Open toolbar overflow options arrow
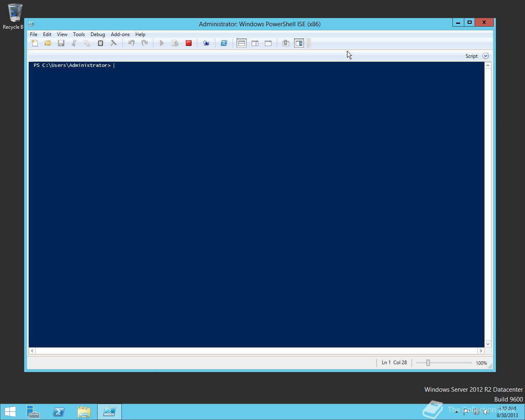Screen dimensions: 525x420 [308, 43]
